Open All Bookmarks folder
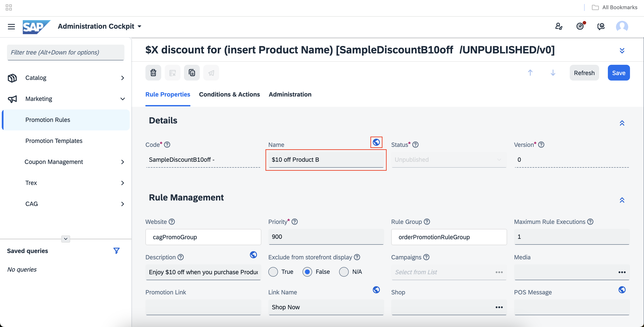This screenshot has width=644, height=327. [x=615, y=7]
